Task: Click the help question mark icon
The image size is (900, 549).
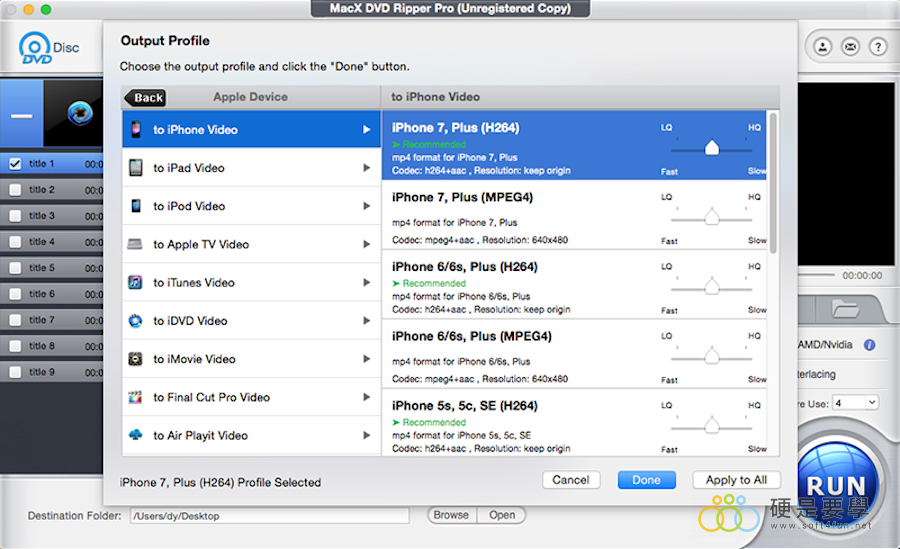Action: (877, 47)
